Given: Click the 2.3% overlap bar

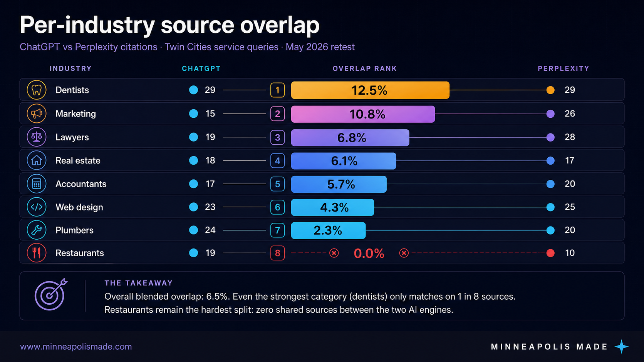Looking at the screenshot, I should (328, 230).
